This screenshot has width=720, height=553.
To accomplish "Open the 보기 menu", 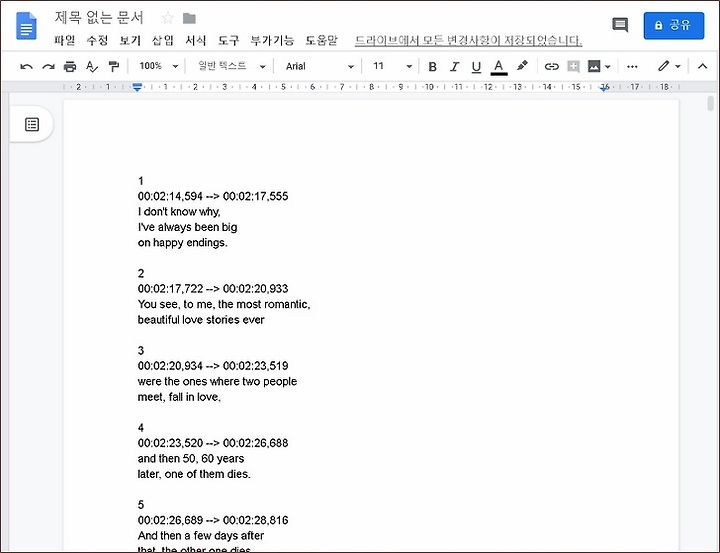I will [130, 40].
